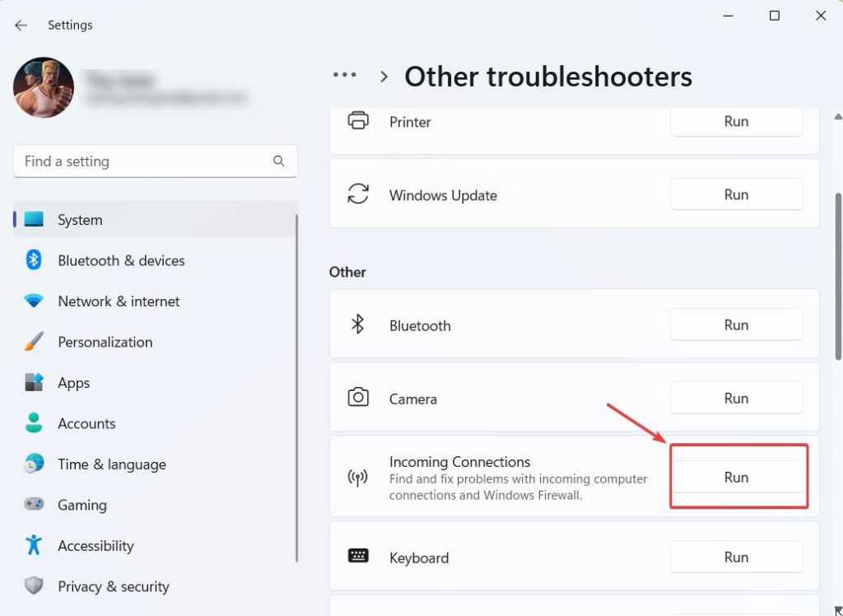Click the Personalization paintbrush icon
843x616 pixels.
coord(34,342)
